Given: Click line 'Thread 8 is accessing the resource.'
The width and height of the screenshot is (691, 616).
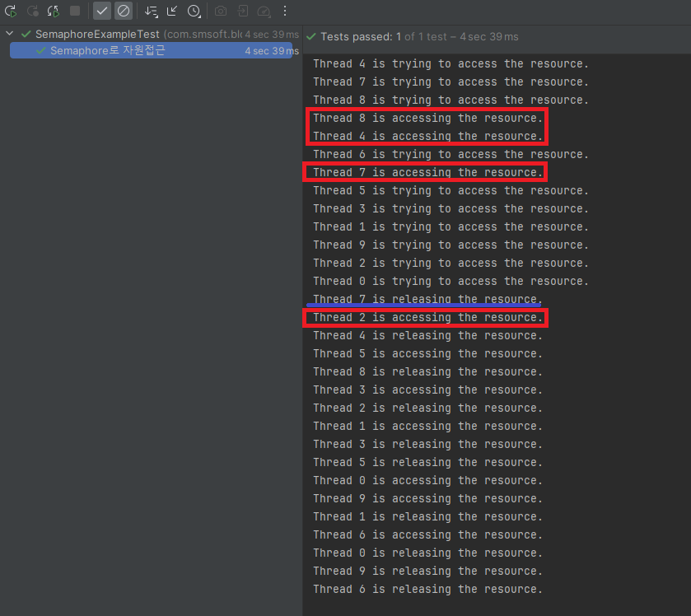Looking at the screenshot, I should 427,118.
